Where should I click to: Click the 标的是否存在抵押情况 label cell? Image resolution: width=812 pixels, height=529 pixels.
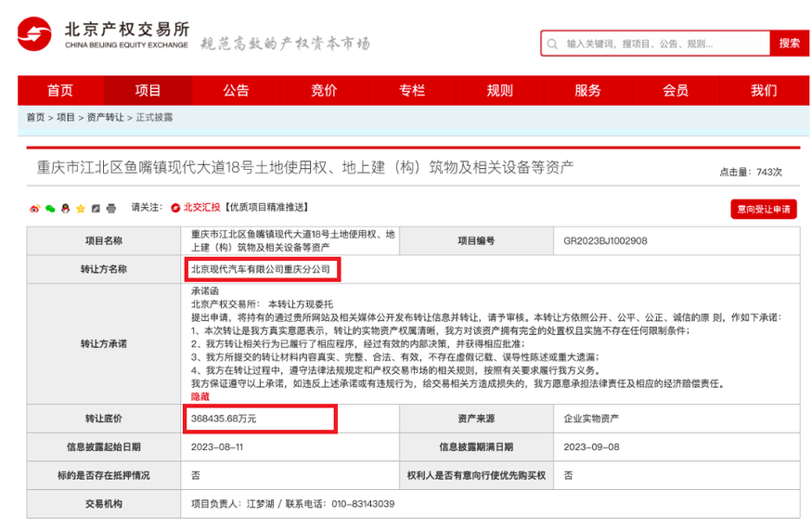point(104,475)
